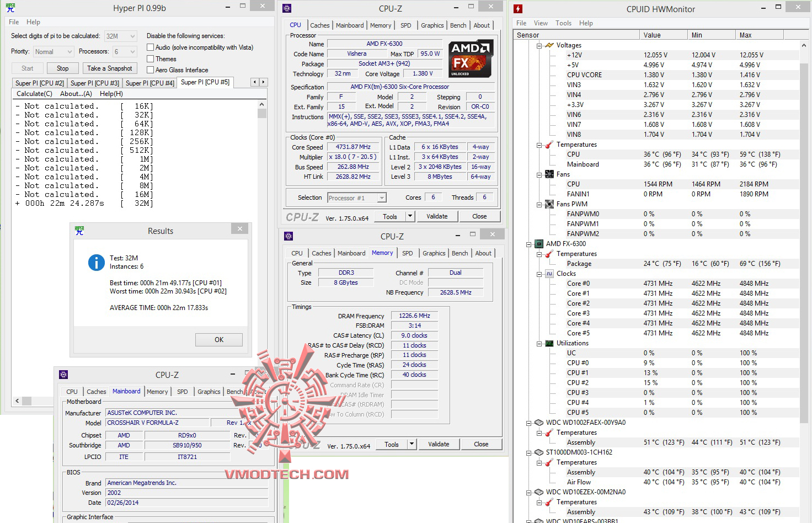The image size is (812, 523).
Task: Open the SPD tab in CPU-Z Memory window
Action: coord(408,253)
